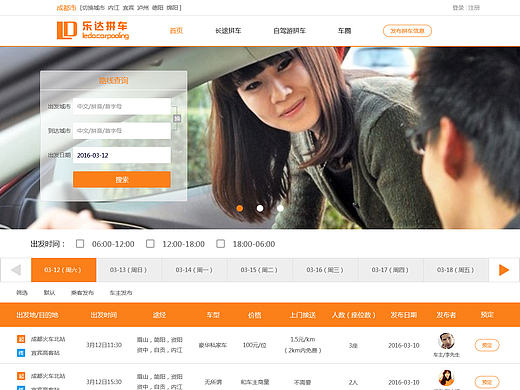Select 内江 in the city list

click(x=114, y=7)
